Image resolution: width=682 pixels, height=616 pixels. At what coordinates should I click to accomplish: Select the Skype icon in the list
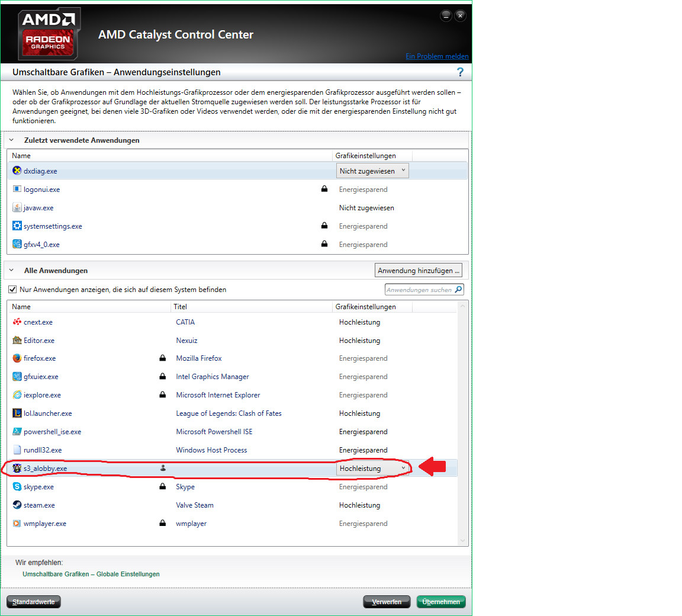[17, 487]
